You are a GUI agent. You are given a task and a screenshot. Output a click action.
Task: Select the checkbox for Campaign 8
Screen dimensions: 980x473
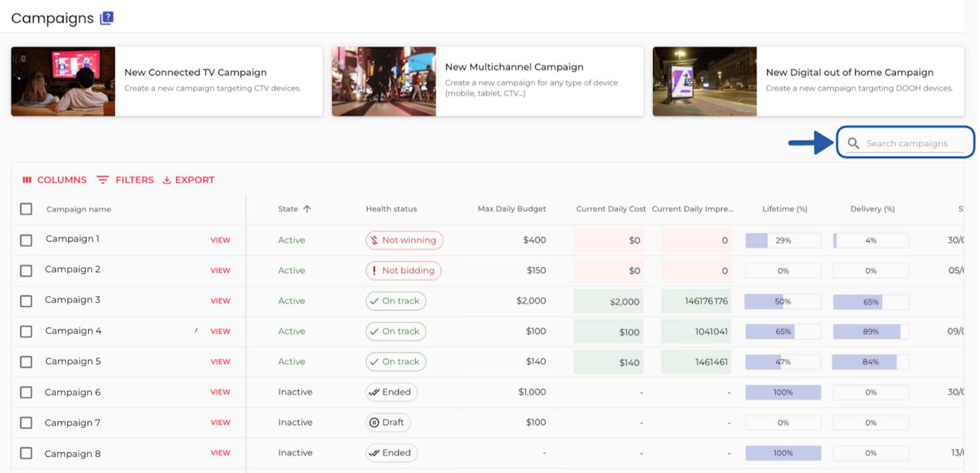pyautogui.click(x=26, y=453)
